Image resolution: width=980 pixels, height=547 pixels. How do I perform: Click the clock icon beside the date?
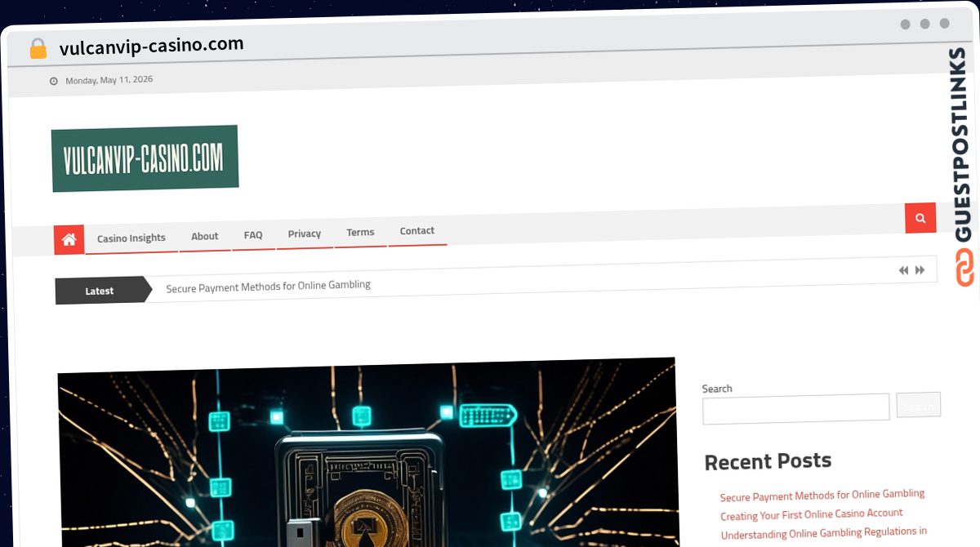click(x=54, y=81)
